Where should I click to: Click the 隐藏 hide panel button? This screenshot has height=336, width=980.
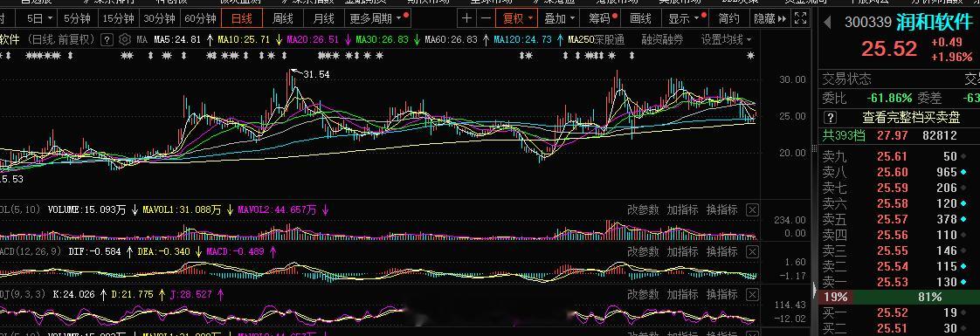(x=770, y=18)
